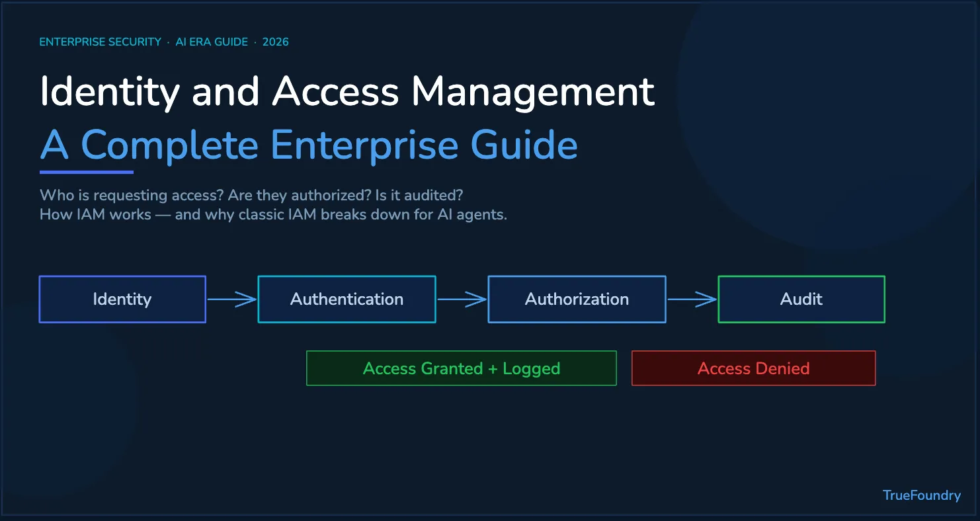This screenshot has width=980, height=521.
Task: Click the subtitle 'A Complete Enterprise Guide'
Action: pyautogui.click(x=309, y=145)
